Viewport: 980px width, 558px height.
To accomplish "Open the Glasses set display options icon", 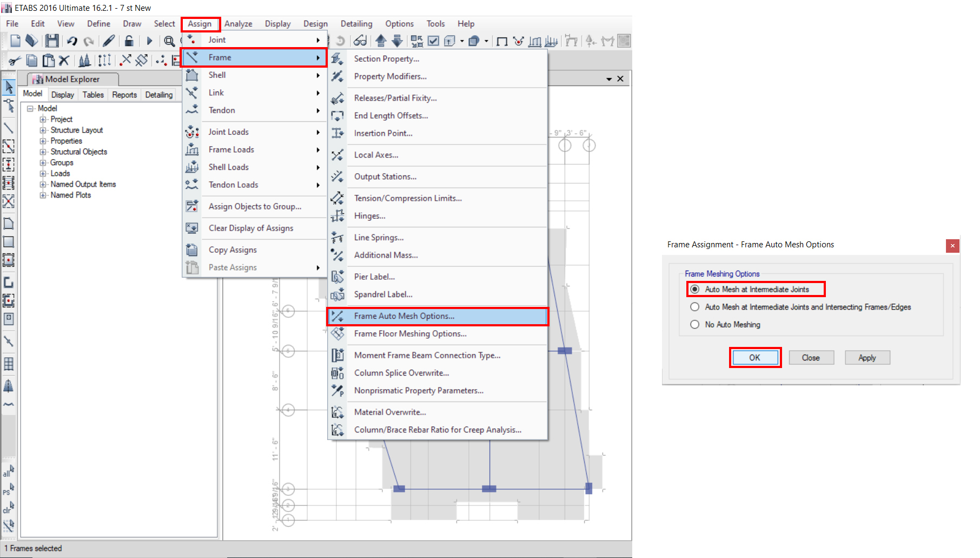I will point(361,41).
